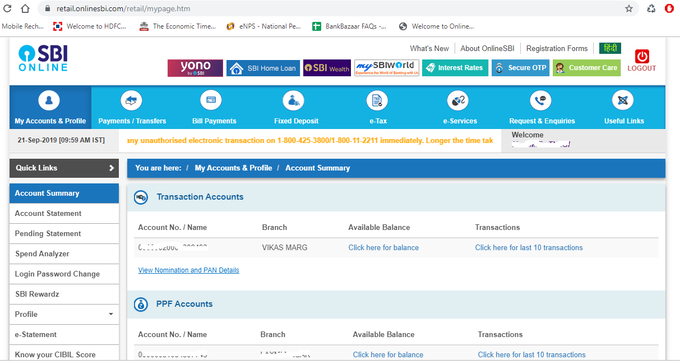Select the e-Tax icon
680x364 pixels.
[x=377, y=101]
